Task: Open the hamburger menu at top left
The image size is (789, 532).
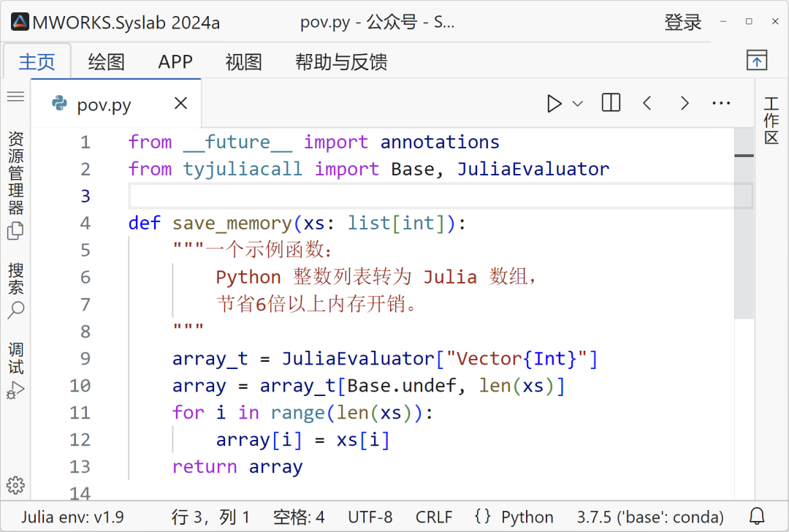Action: [15, 96]
